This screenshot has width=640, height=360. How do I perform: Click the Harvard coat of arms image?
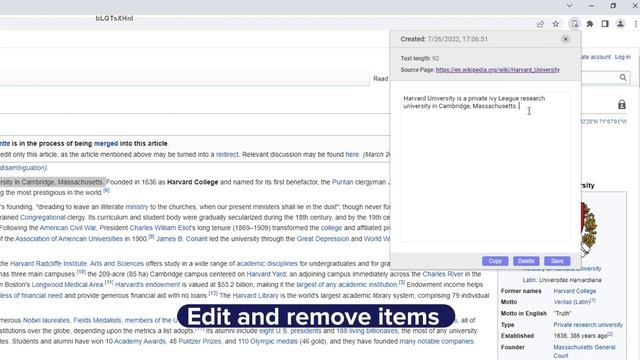[x=588, y=229]
